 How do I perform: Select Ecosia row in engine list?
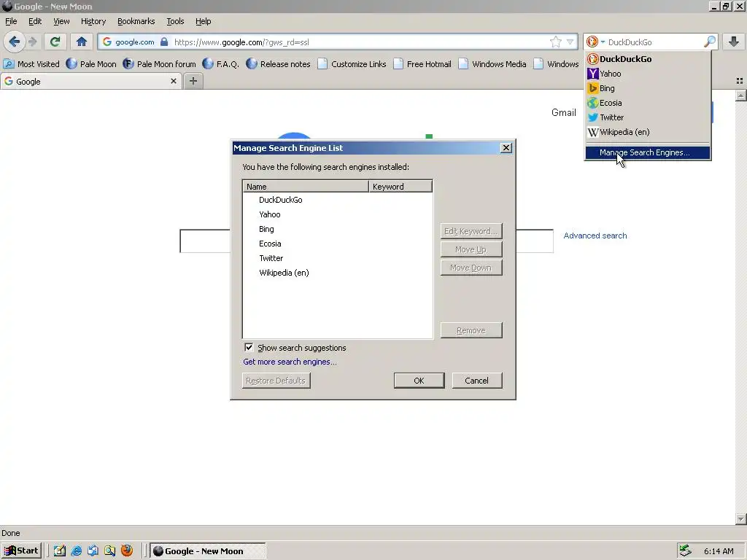[338, 244]
